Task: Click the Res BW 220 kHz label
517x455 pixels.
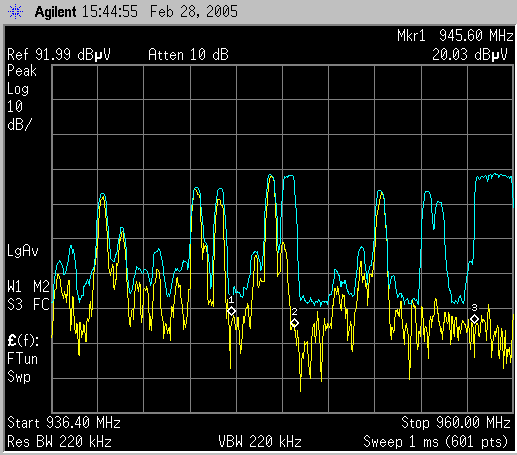Action: click(x=59, y=442)
